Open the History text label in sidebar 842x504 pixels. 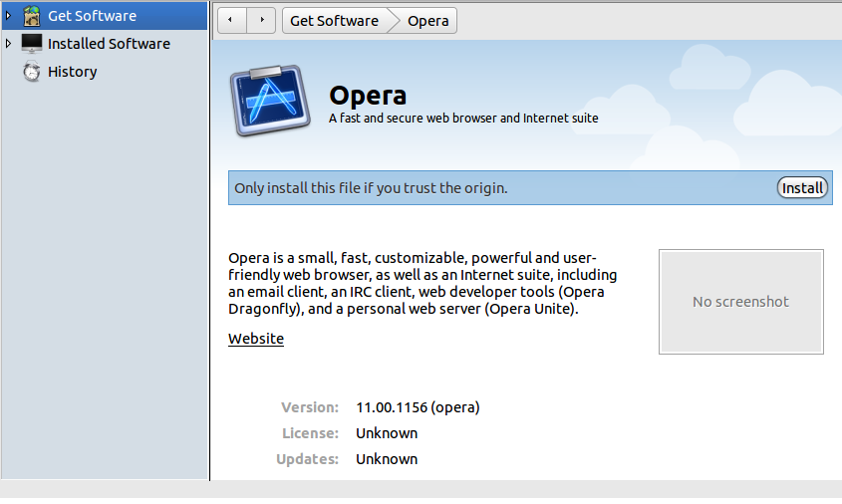(x=72, y=72)
